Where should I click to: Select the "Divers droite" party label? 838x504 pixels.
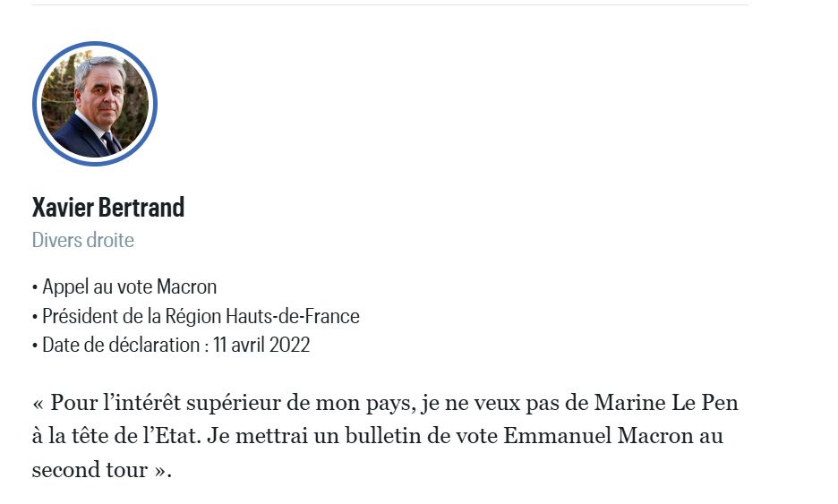click(83, 240)
